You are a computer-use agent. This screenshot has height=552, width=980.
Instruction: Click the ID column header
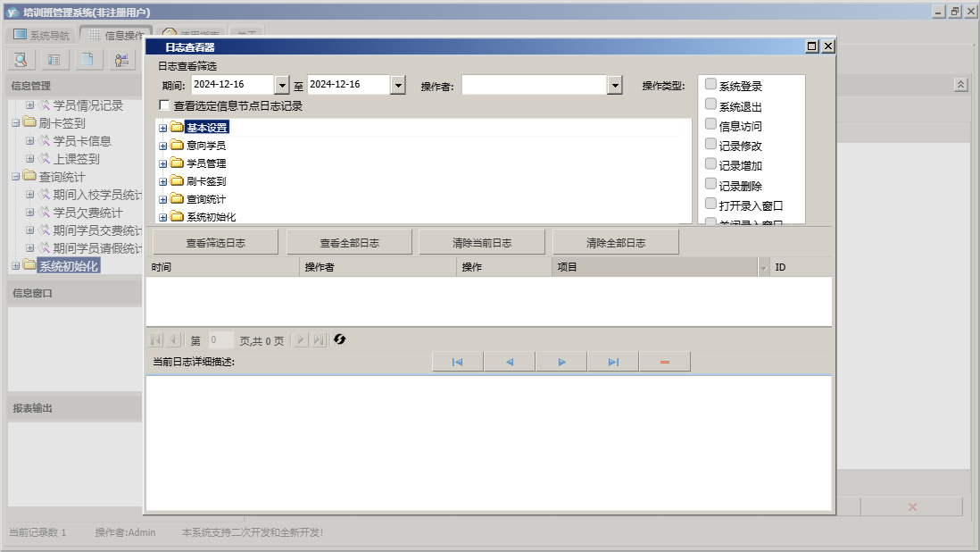pyautogui.click(x=801, y=267)
